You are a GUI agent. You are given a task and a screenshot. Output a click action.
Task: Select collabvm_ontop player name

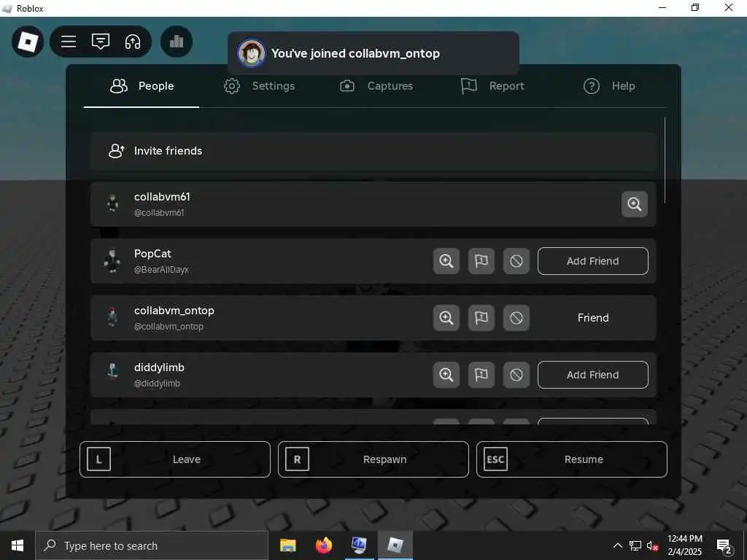tap(174, 311)
